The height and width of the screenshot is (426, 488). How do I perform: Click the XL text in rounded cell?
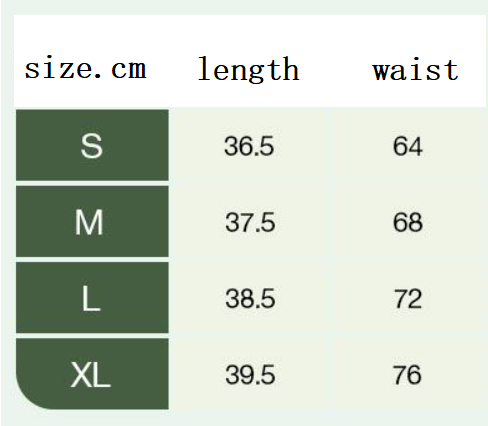(90, 375)
